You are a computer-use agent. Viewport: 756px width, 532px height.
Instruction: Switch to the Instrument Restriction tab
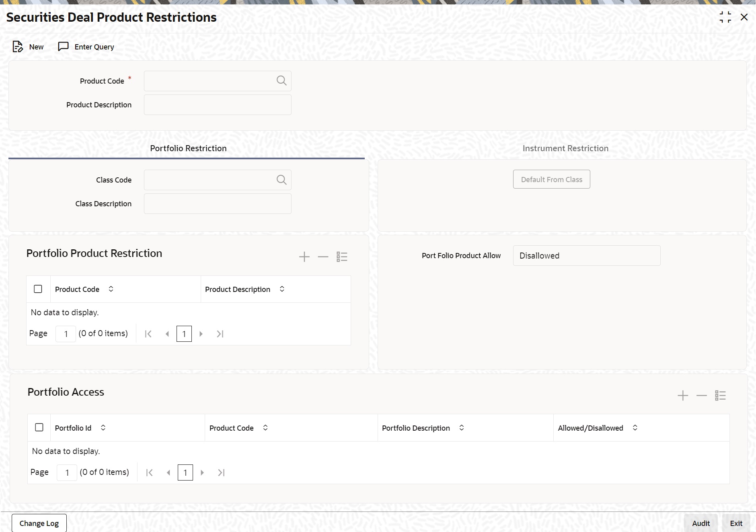[x=565, y=148]
